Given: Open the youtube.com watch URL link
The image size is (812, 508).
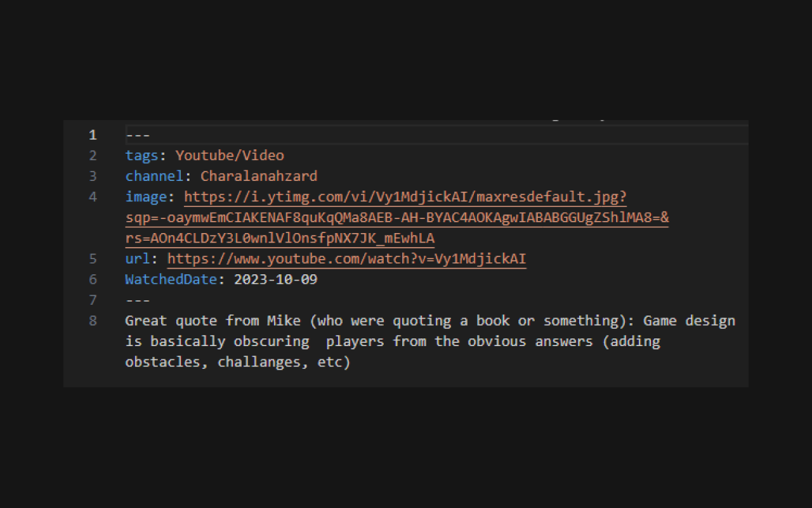Looking at the screenshot, I should (346, 259).
